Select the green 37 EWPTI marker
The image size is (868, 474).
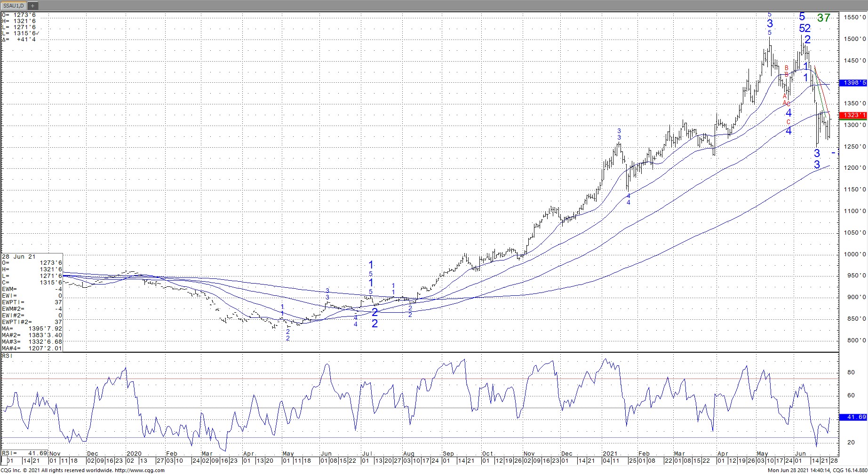tap(823, 18)
